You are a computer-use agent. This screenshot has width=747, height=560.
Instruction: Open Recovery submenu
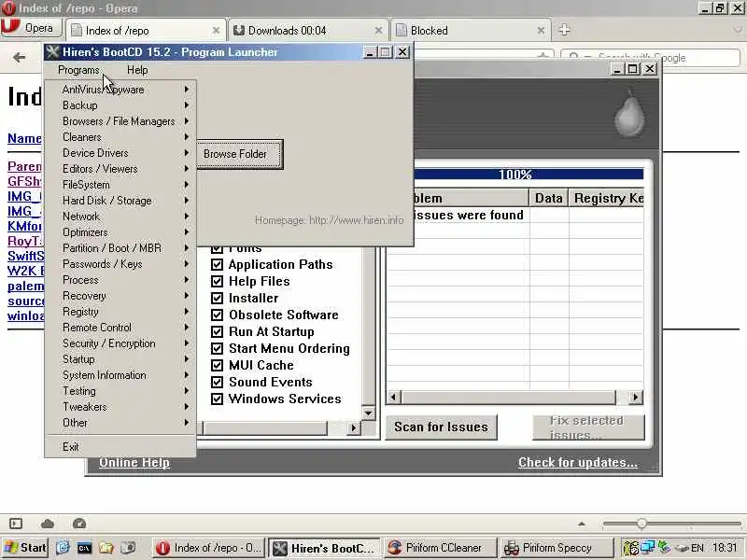point(120,296)
